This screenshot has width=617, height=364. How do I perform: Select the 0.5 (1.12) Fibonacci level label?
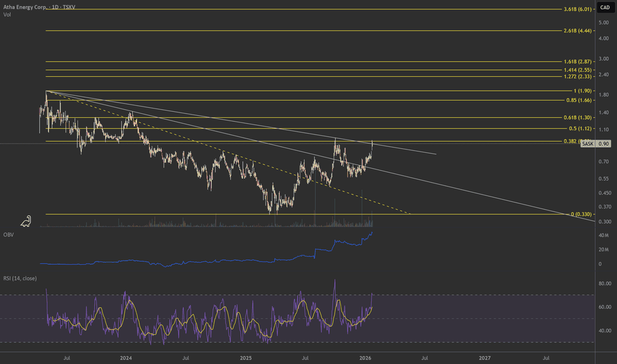580,128
